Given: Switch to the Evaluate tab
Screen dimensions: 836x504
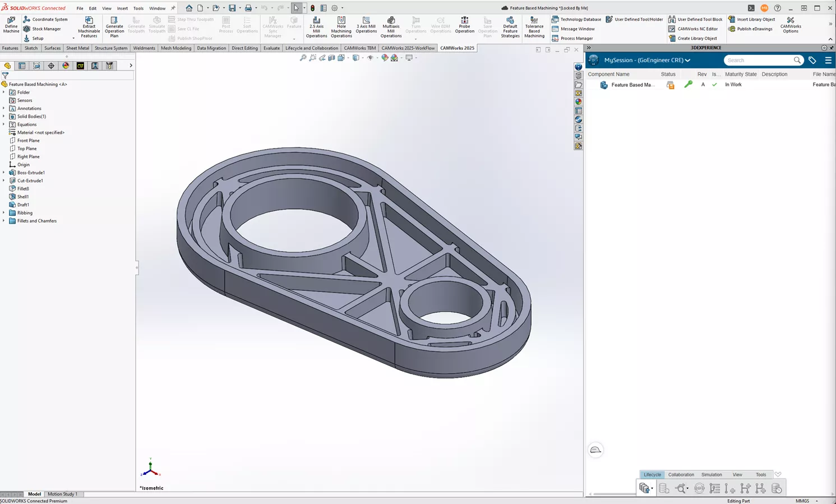Looking at the screenshot, I should point(271,48).
